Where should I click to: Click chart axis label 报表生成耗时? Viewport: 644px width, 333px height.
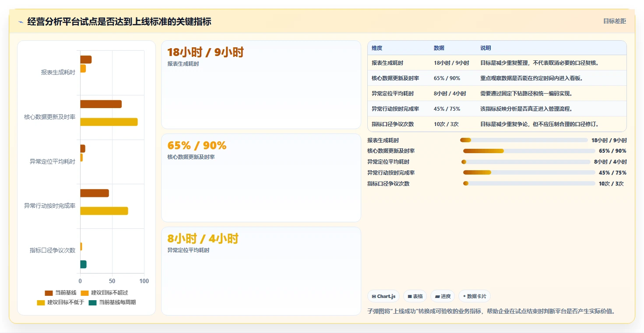[x=58, y=73]
